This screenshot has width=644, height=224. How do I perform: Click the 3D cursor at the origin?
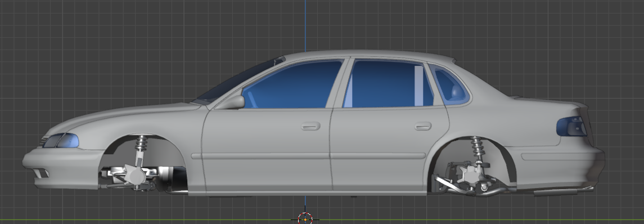(305, 219)
